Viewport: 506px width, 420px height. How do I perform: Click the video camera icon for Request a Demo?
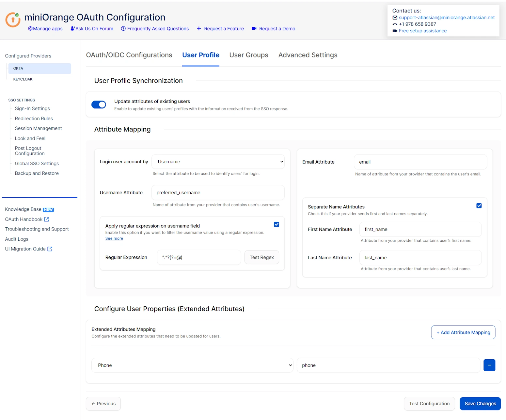(x=254, y=28)
